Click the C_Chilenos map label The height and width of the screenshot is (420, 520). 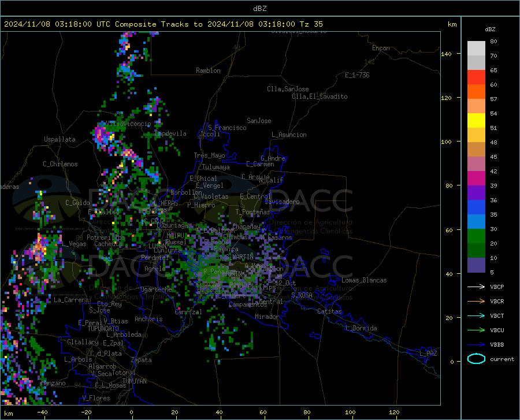(x=60, y=164)
